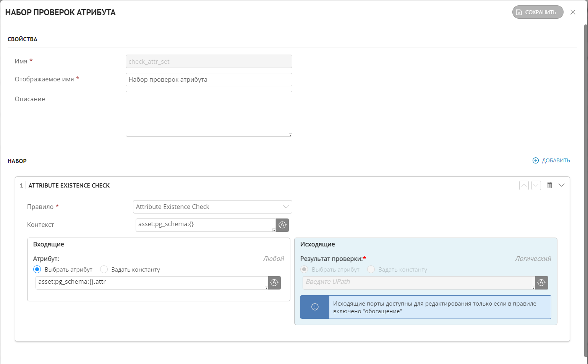Close the attribute check set dialog
This screenshot has height=364, width=588.
click(x=573, y=12)
